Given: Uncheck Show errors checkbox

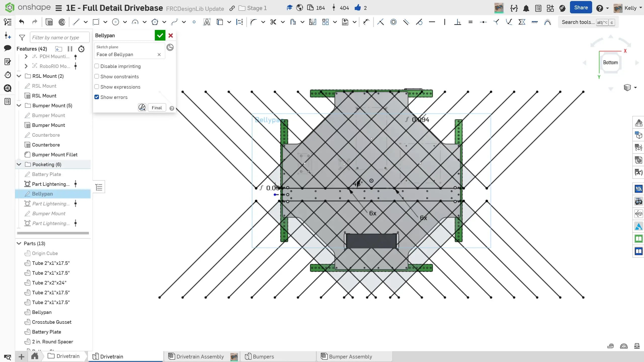Looking at the screenshot, I should [x=97, y=97].
